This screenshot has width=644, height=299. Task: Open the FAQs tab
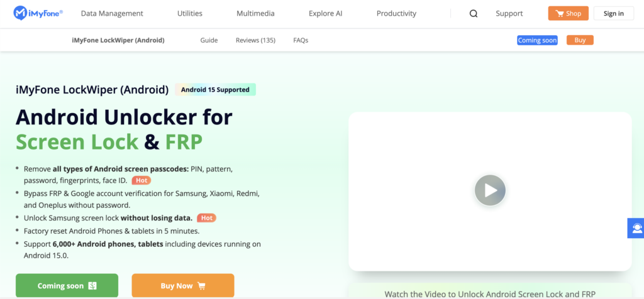point(301,40)
